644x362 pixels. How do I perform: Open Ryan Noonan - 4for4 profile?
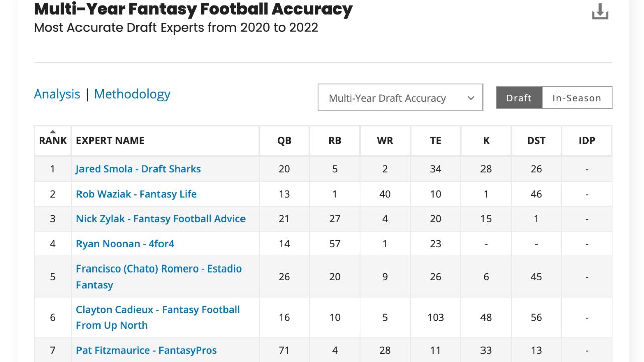[125, 244]
